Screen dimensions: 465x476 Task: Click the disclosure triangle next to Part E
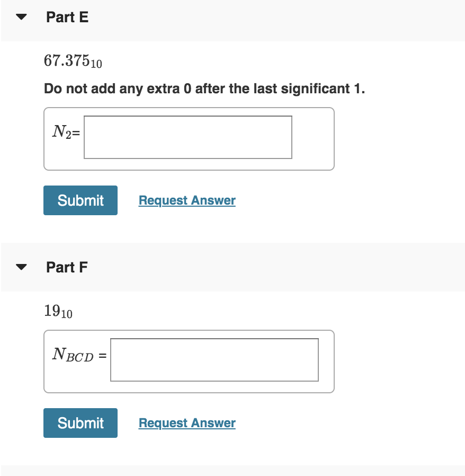click(20, 16)
